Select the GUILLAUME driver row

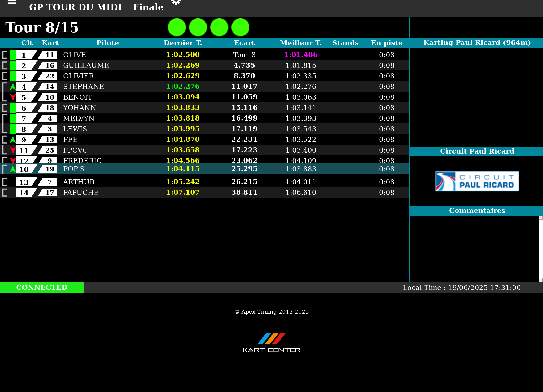point(86,65)
